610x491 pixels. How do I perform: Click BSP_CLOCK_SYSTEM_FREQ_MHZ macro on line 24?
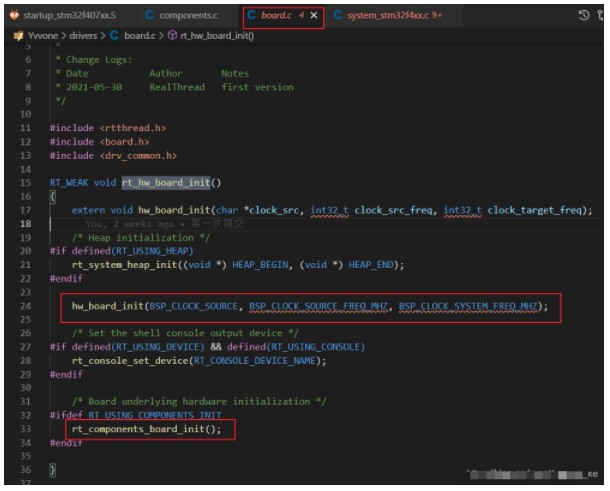pos(468,306)
